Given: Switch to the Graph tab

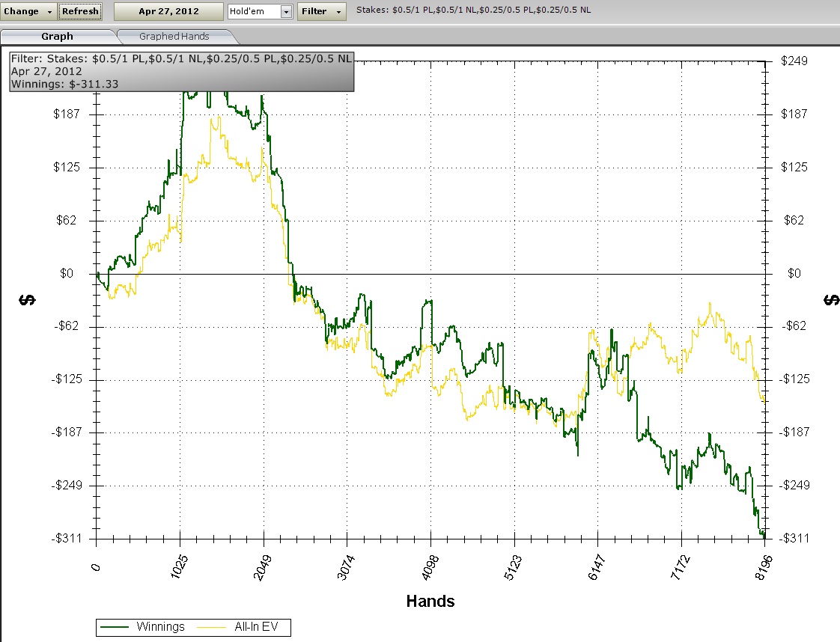Looking at the screenshot, I should pyautogui.click(x=58, y=36).
